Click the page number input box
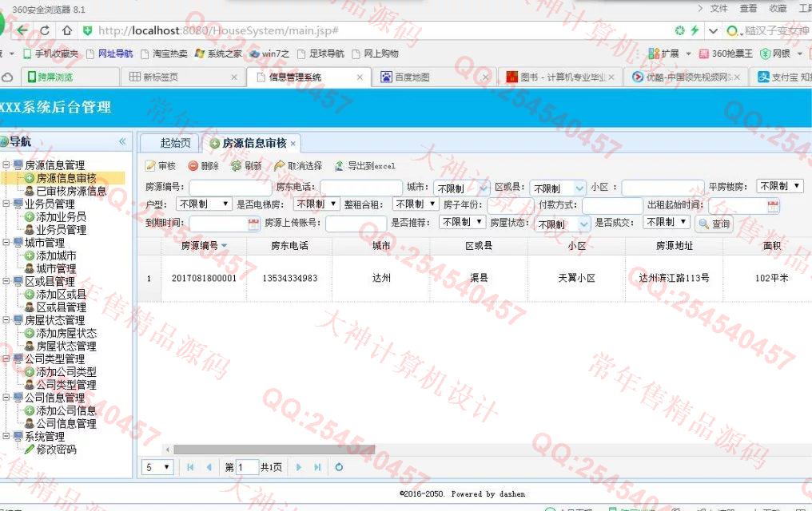This screenshot has height=511, width=812. tap(247, 468)
